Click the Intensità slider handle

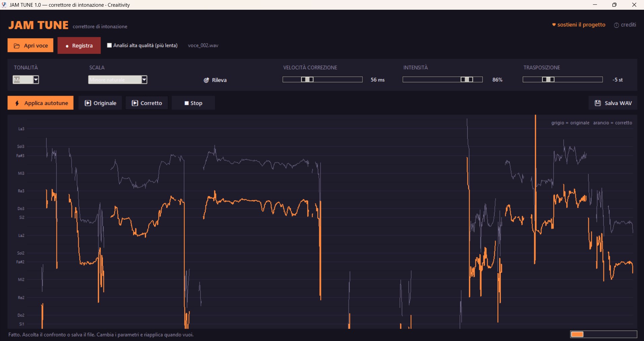pos(467,80)
